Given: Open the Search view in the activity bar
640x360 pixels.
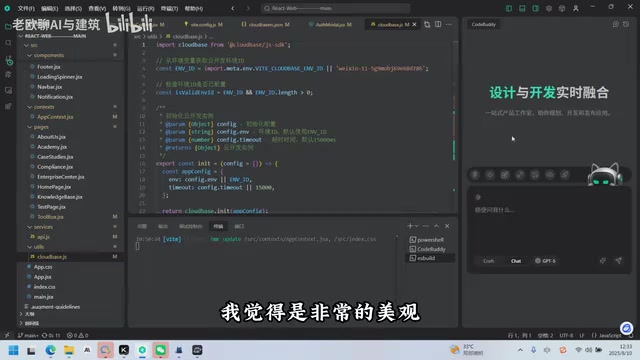Looking at the screenshot, I should pos(8,43).
